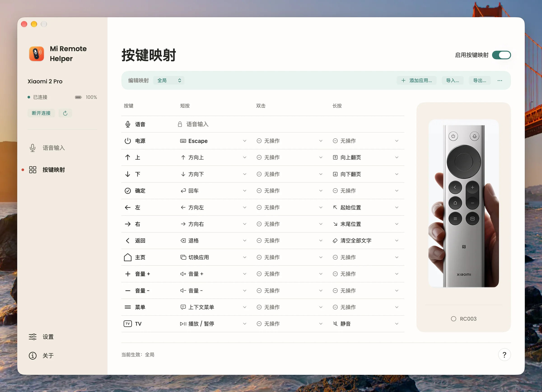Click the refresh connection icon button

tap(65, 113)
